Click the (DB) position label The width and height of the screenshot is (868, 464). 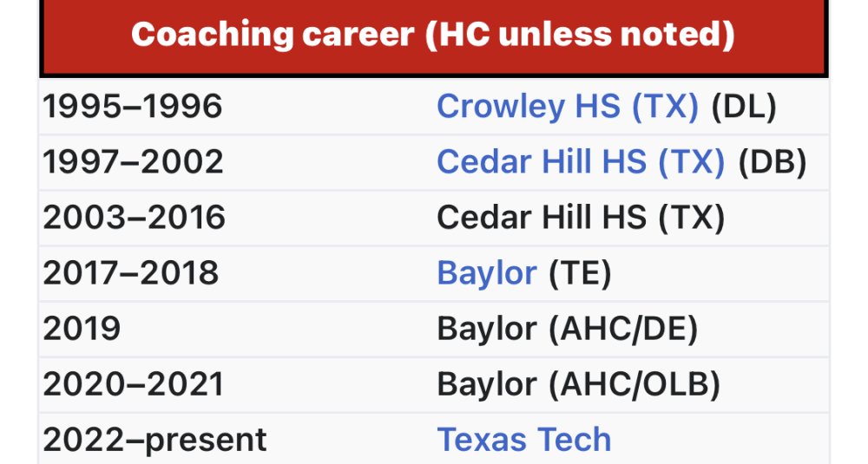click(773, 162)
